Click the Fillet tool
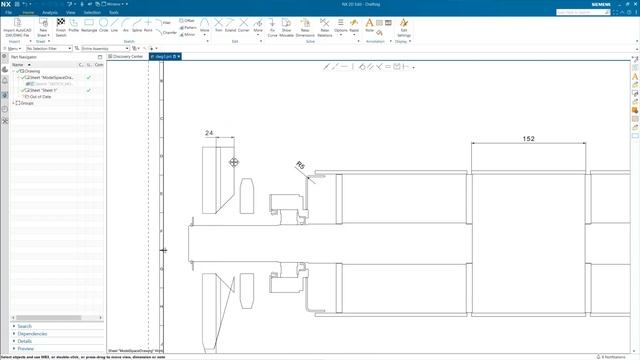This screenshot has width=640, height=360. click(163, 23)
